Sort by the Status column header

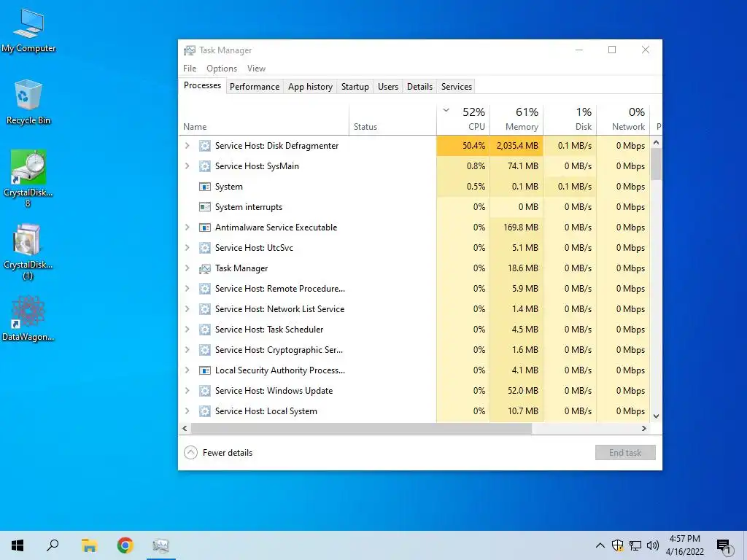point(392,119)
